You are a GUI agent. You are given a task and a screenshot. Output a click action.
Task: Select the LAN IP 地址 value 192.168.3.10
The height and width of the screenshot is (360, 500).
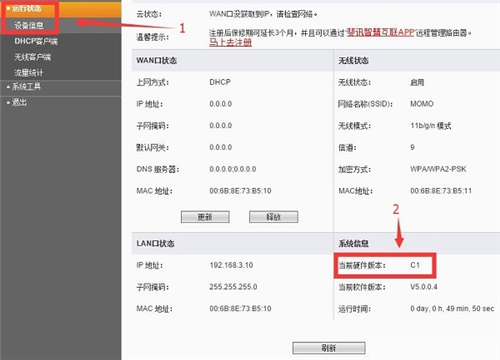tap(231, 265)
